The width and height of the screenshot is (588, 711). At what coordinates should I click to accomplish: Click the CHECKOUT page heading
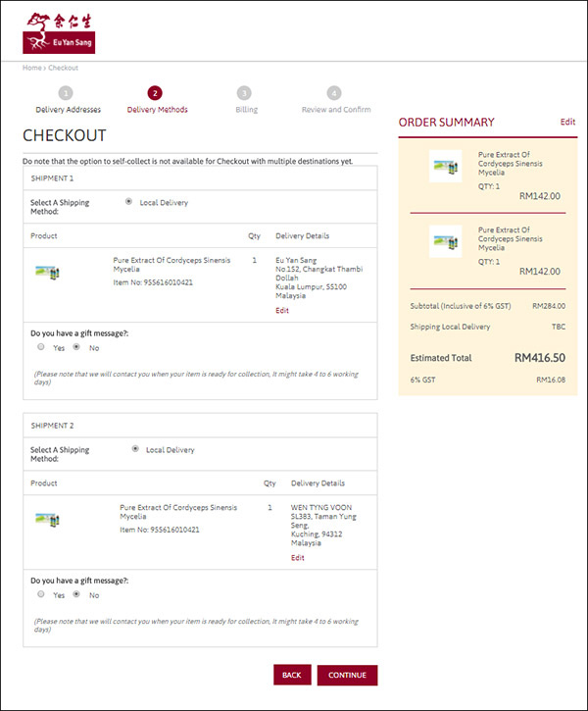65,135
